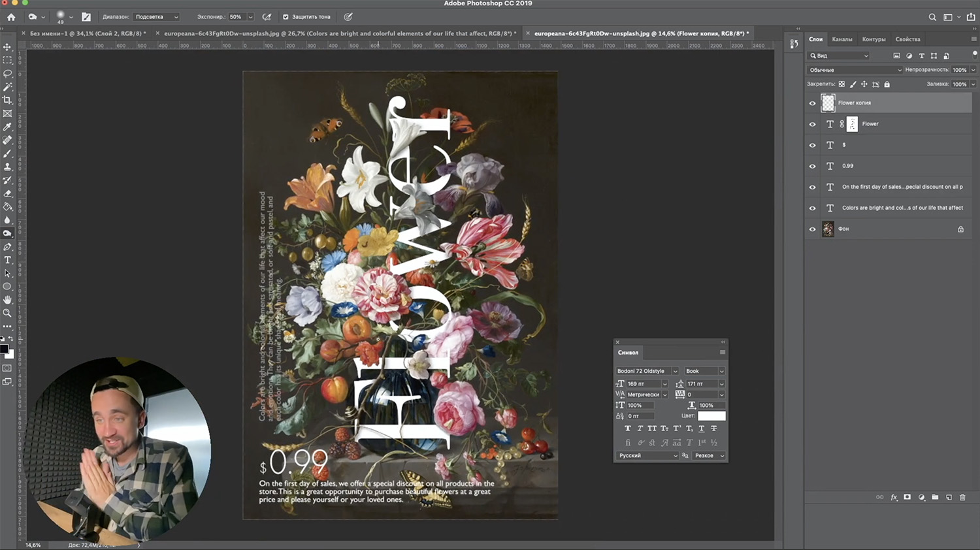Toggle visibility of the 0.99 layer
Image resolution: width=980 pixels, height=550 pixels.
tap(812, 166)
